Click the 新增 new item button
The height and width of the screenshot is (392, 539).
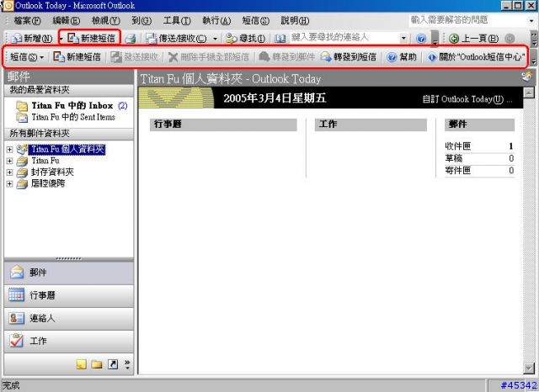[x=31, y=38]
